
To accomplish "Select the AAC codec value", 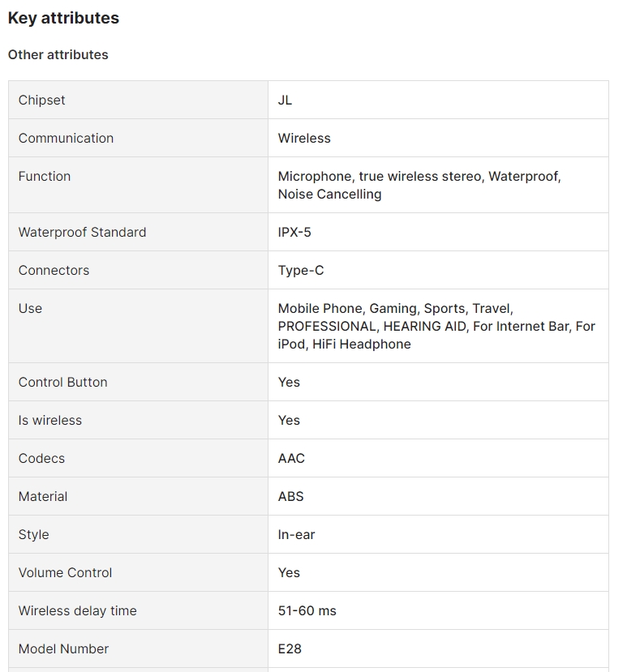I will (x=291, y=458).
